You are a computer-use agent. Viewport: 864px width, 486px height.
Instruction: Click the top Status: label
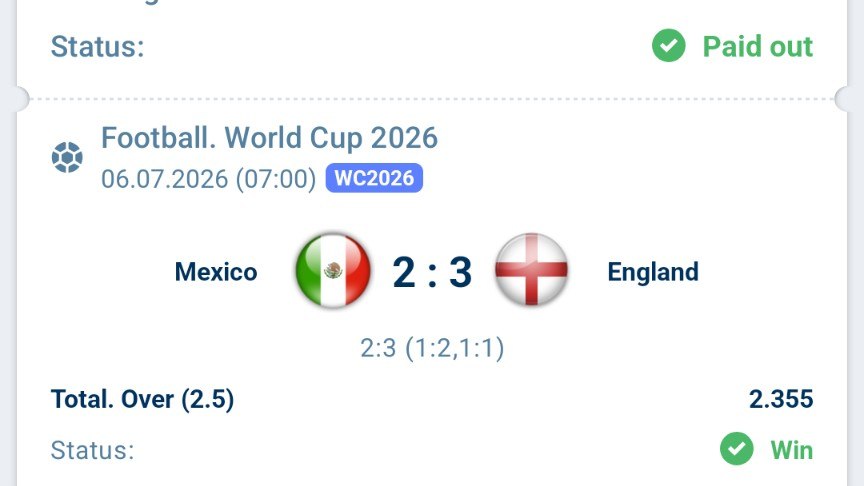pos(98,46)
